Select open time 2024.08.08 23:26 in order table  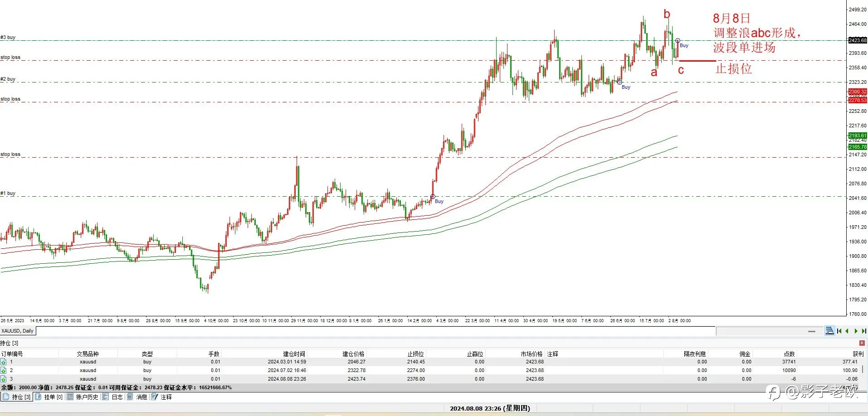287,379
